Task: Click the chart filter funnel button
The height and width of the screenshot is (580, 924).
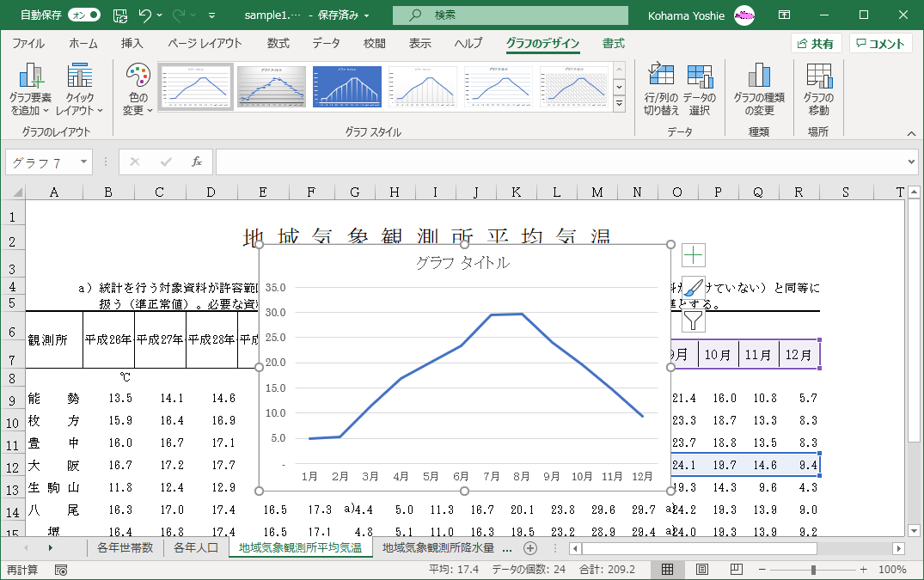Action: click(x=694, y=321)
